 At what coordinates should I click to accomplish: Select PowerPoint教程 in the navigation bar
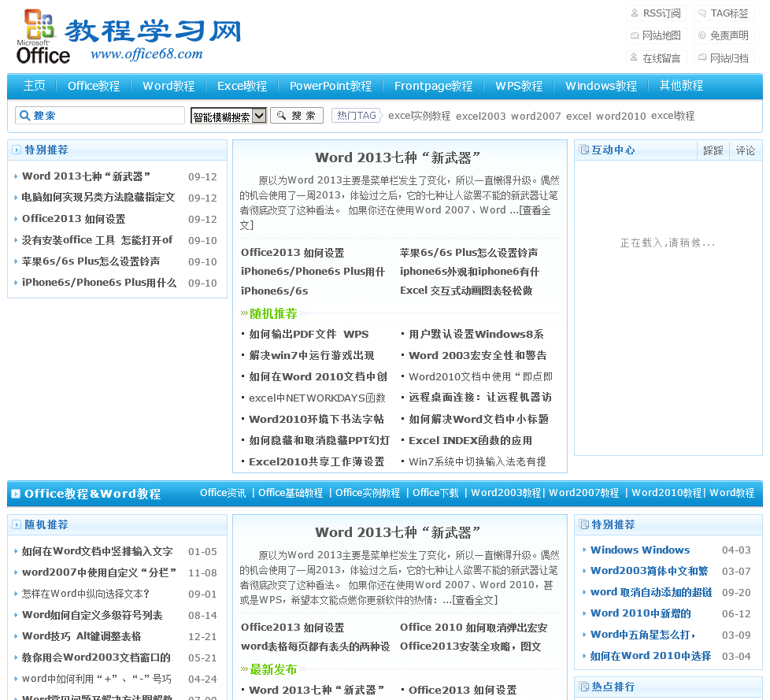click(331, 86)
